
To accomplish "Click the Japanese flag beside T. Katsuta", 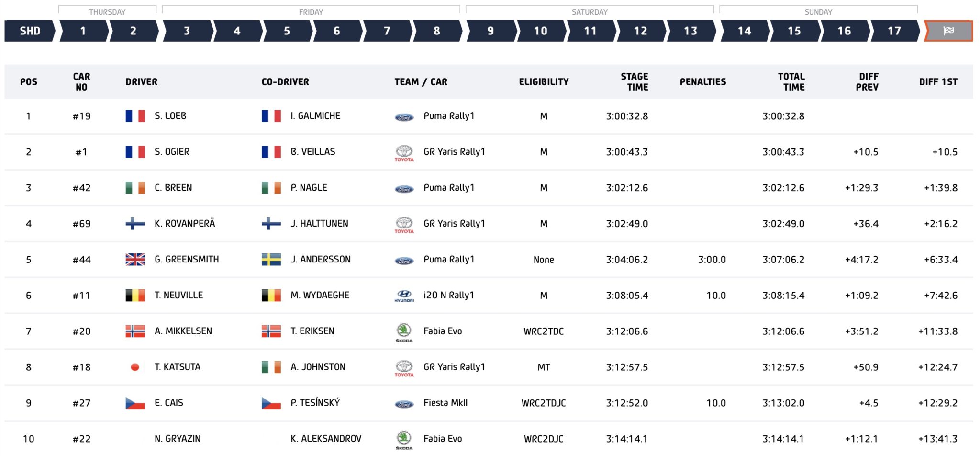I will [135, 367].
